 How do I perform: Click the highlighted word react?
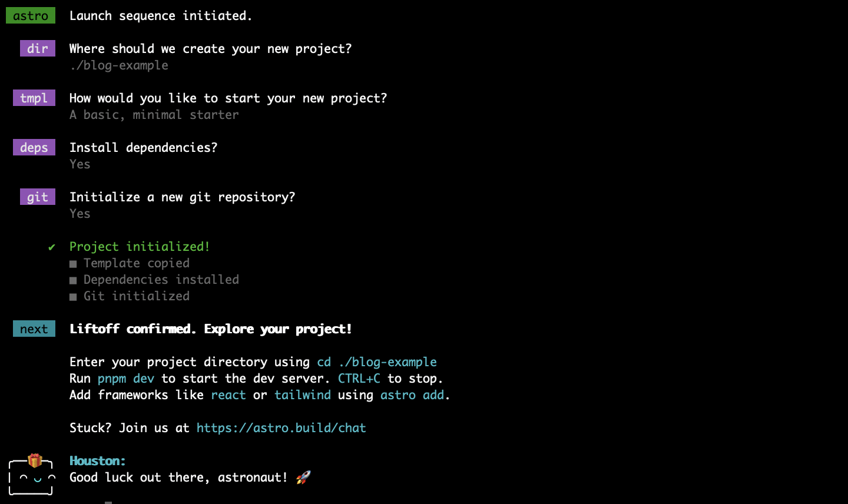228,395
